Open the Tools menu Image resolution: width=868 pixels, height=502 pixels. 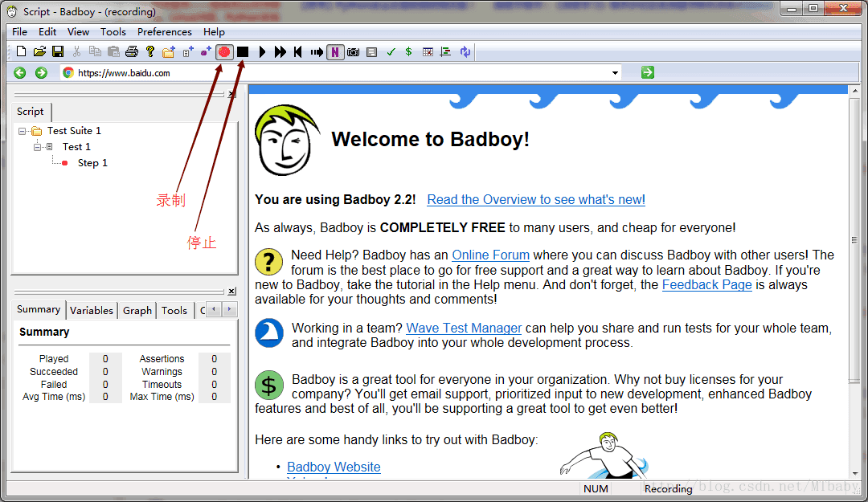click(x=113, y=32)
